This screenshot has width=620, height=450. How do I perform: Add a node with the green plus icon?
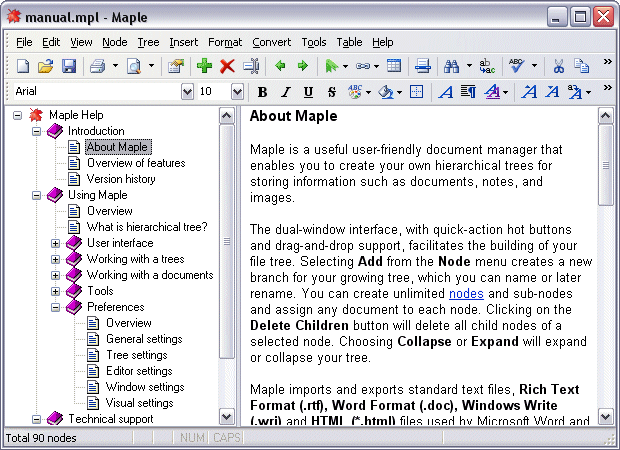pos(204,66)
